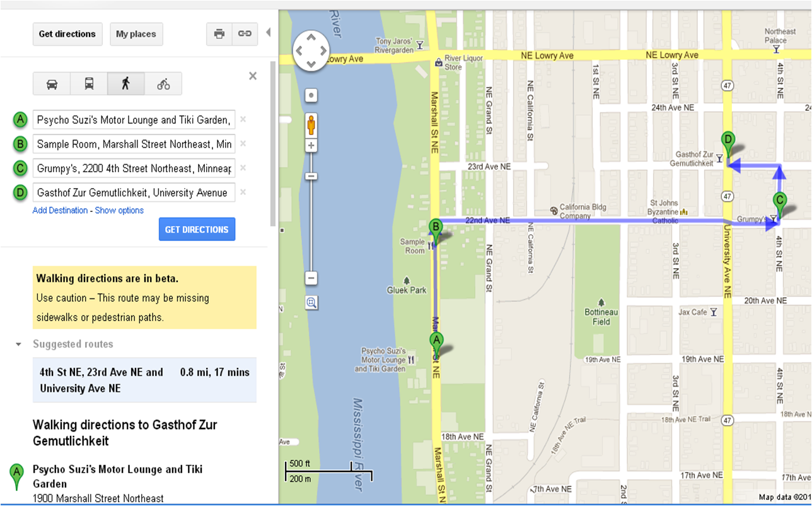Close the directions panel with X
The image size is (812, 506).
coord(253,76)
